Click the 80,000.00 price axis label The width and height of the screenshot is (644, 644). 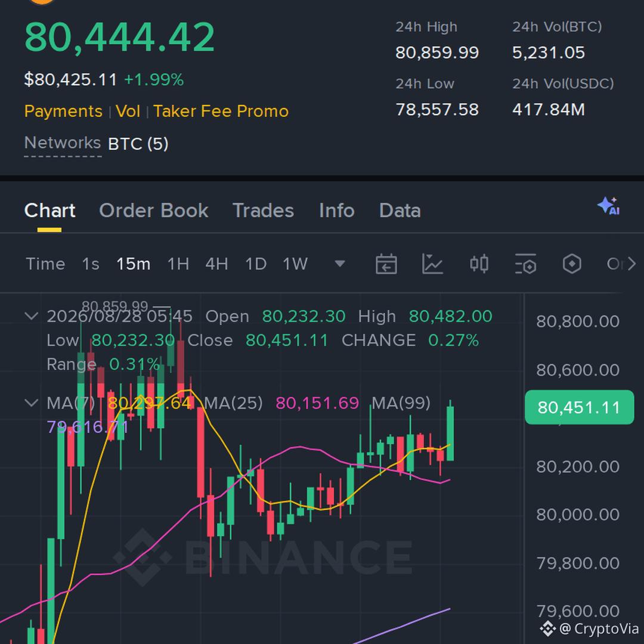[578, 515]
